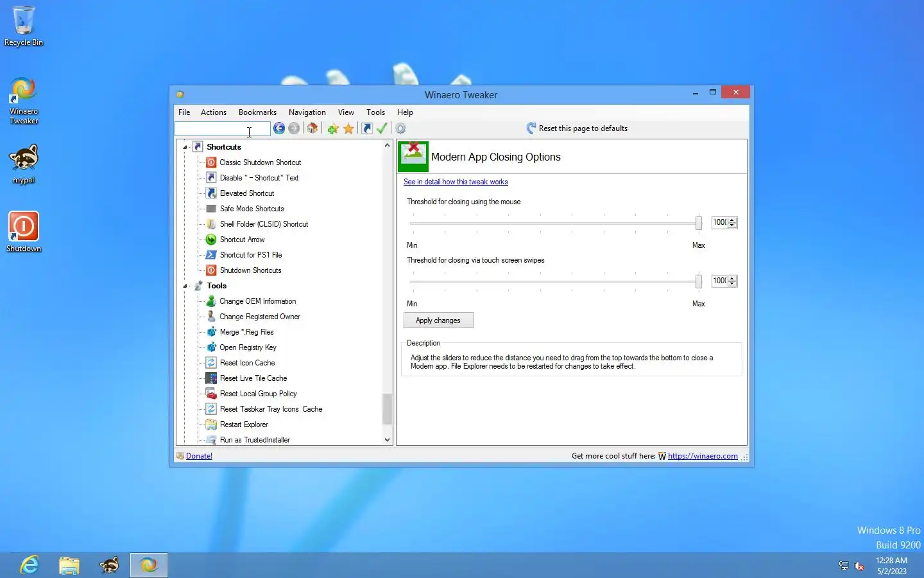Viewport: 924px width, 578px height.
Task: Open the Shortcut Arrow tweak
Action: point(242,240)
